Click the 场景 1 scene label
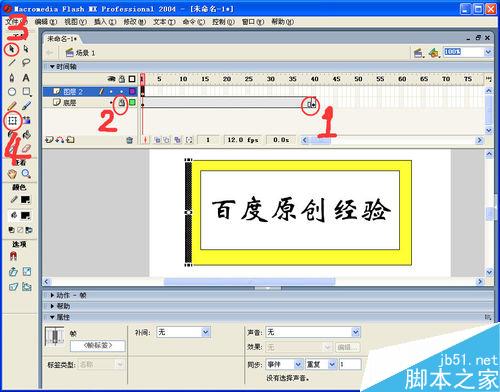Viewport: 500px width, 392px height. [x=85, y=53]
